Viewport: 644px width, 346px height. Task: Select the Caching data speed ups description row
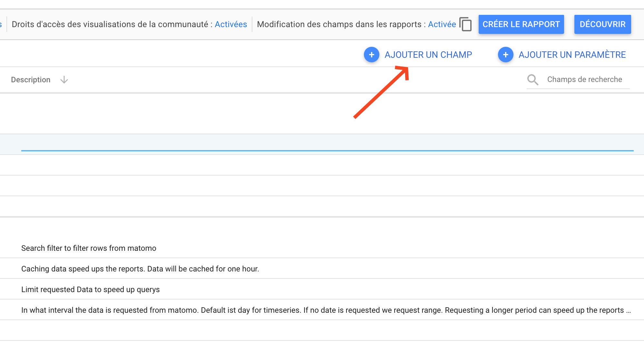(140, 269)
